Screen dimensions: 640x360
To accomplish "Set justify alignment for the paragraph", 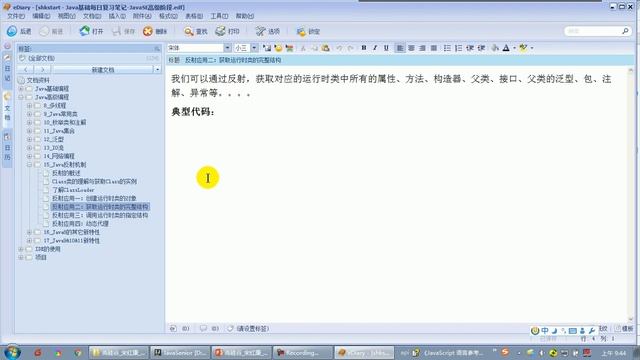I will tap(434, 48).
